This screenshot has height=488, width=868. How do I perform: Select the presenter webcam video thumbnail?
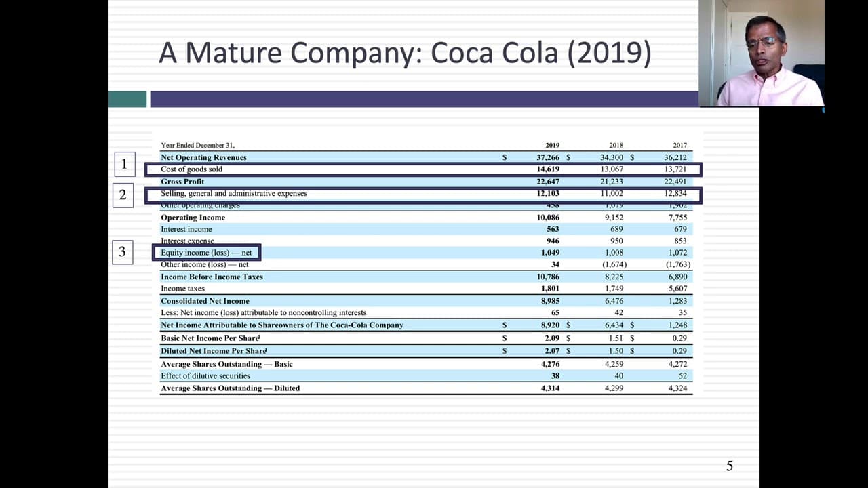pyautogui.click(x=762, y=53)
